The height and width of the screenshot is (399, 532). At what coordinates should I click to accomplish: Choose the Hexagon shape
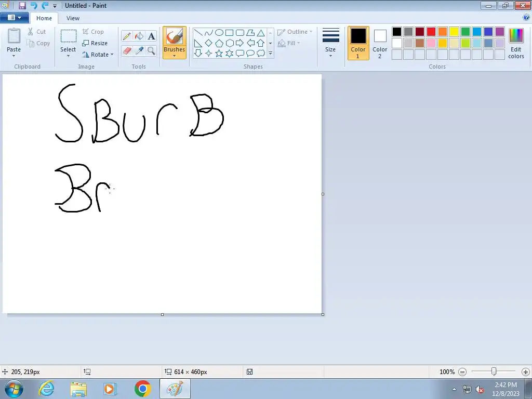tap(229, 43)
